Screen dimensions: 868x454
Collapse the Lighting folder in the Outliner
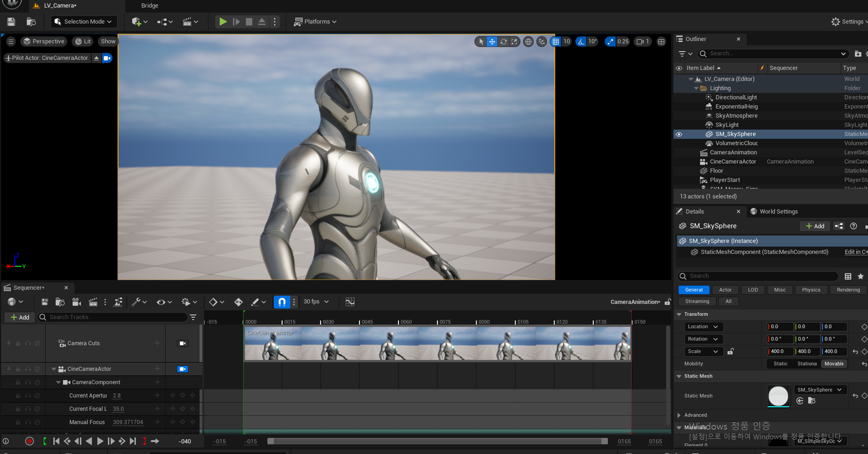(x=696, y=88)
